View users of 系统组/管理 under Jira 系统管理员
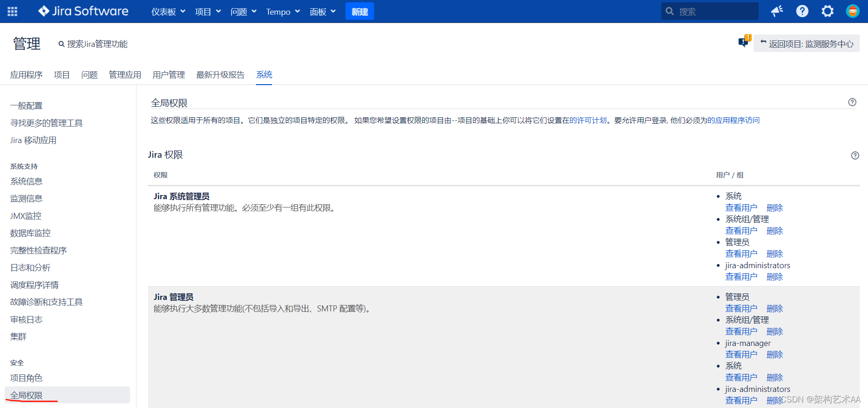 [x=741, y=231]
